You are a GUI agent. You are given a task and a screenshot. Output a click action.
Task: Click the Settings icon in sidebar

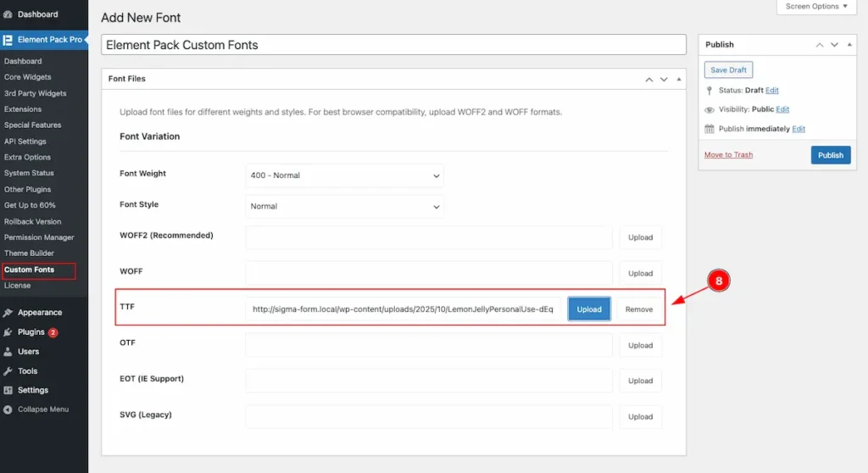coord(8,391)
